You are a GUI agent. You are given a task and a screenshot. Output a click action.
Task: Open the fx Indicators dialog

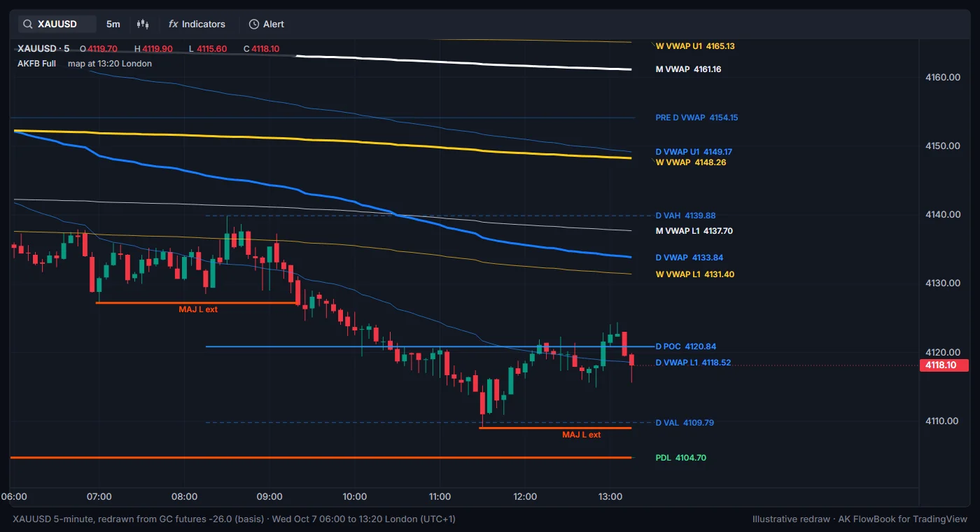(197, 24)
